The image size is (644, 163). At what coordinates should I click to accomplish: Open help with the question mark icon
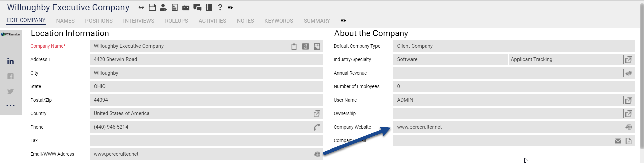(x=220, y=7)
